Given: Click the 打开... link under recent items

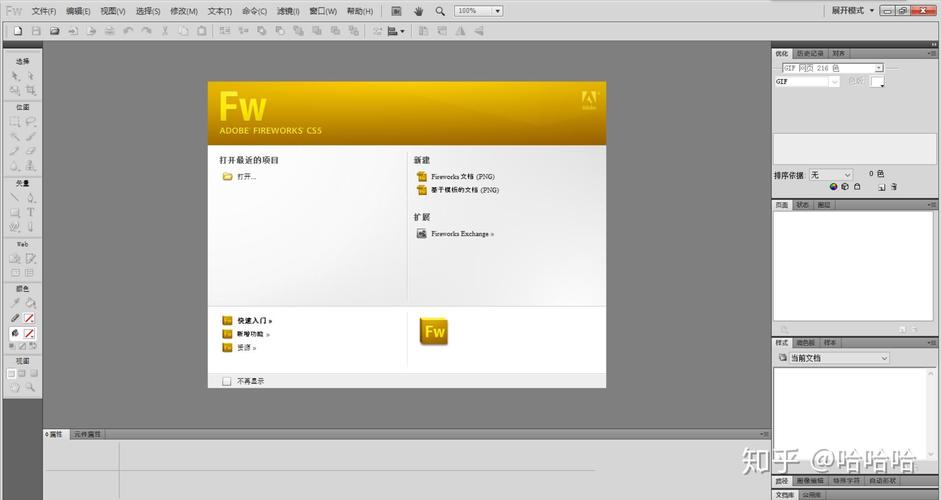Looking at the screenshot, I should pos(246,177).
